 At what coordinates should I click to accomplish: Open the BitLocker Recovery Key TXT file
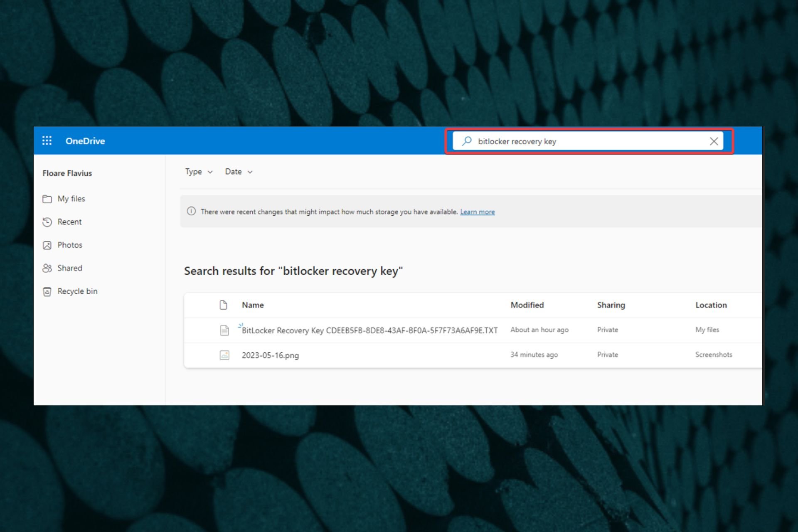pyautogui.click(x=369, y=330)
